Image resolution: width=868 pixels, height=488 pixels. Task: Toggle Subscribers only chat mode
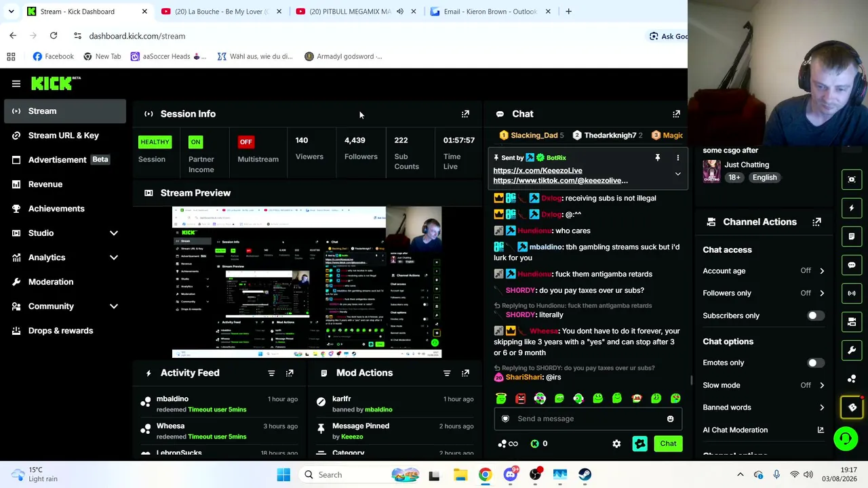point(815,316)
